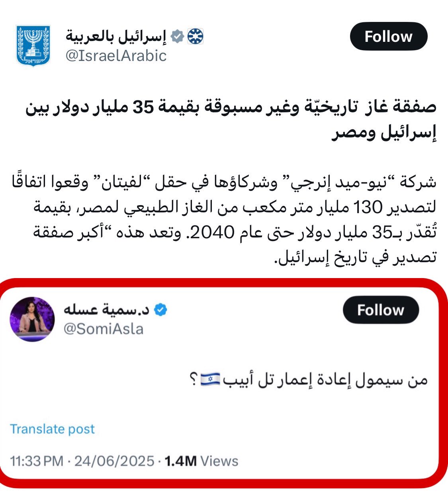448x494 pixels.
Task: Click the Israeli flag emoji in tweet
Action: (x=210, y=379)
